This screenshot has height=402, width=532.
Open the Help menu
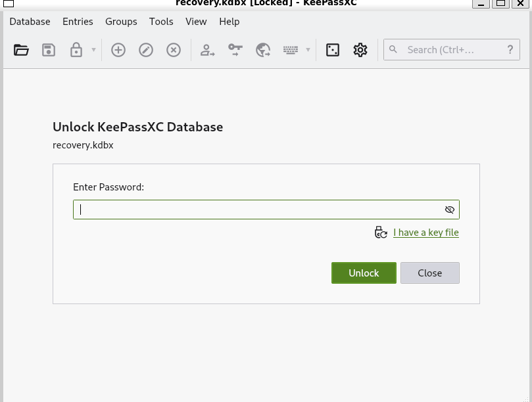(230, 22)
